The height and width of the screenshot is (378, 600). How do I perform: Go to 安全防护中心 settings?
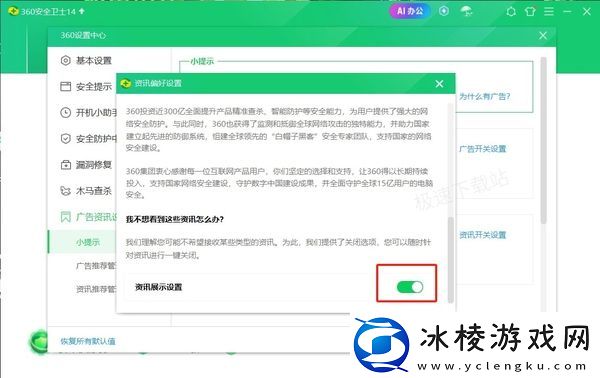tap(96, 138)
